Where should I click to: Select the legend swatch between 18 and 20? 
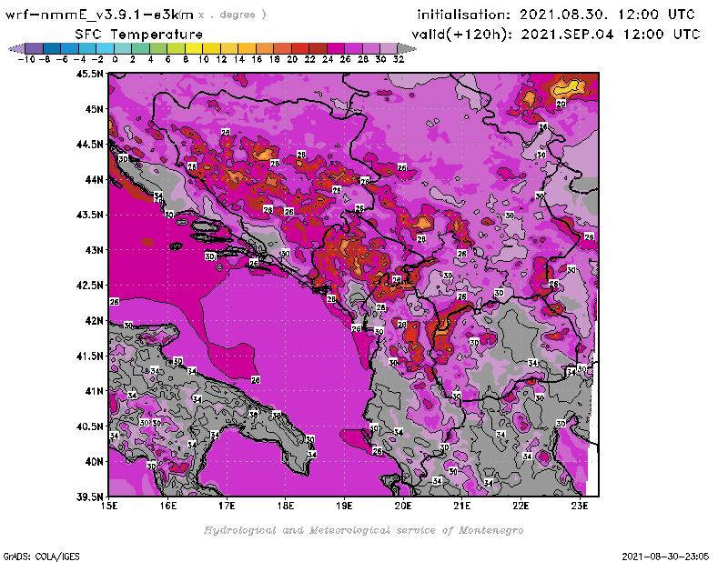click(282, 48)
